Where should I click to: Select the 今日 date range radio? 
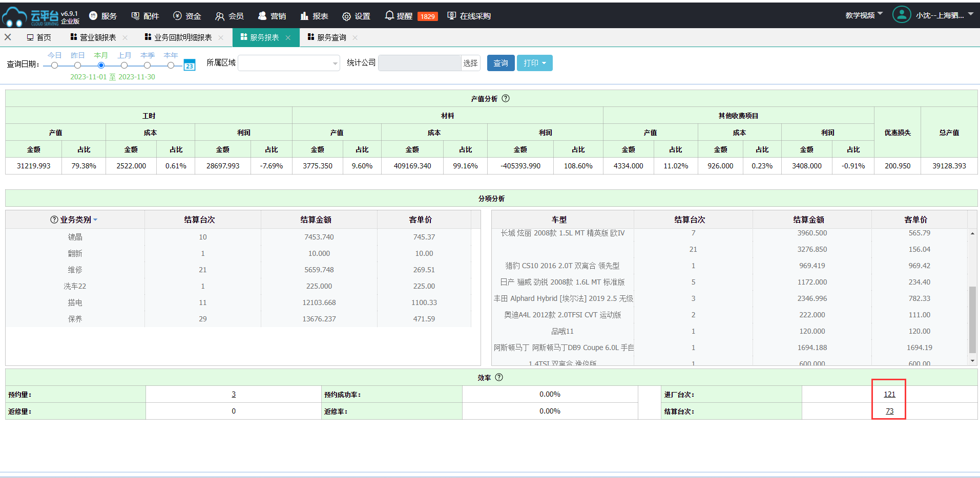pyautogui.click(x=54, y=65)
